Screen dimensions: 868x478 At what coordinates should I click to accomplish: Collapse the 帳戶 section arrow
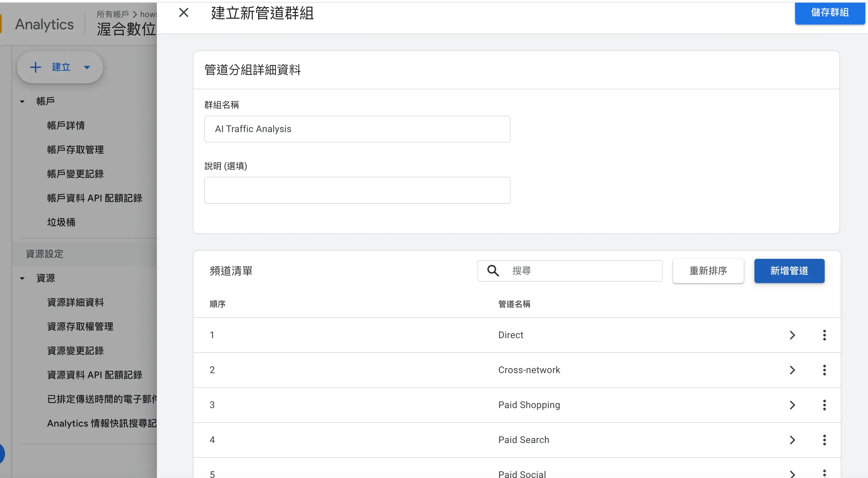click(x=22, y=102)
